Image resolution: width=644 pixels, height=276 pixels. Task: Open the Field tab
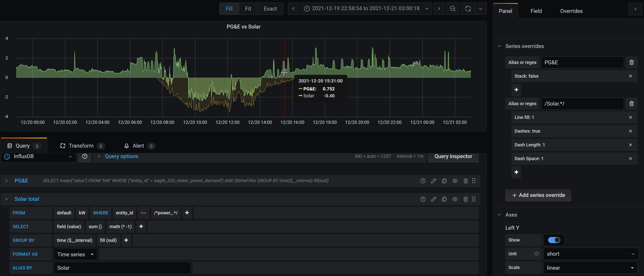(x=536, y=11)
